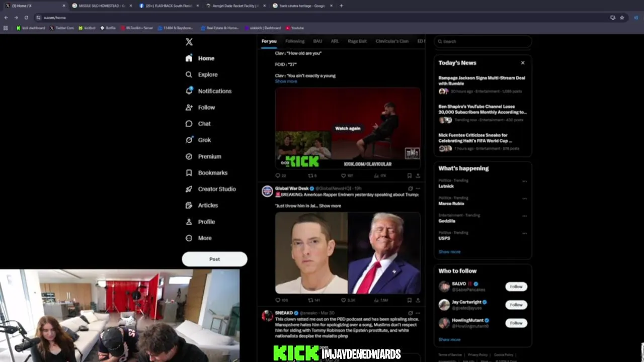
Task: Open More options in the sidebar
Action: 198,238
